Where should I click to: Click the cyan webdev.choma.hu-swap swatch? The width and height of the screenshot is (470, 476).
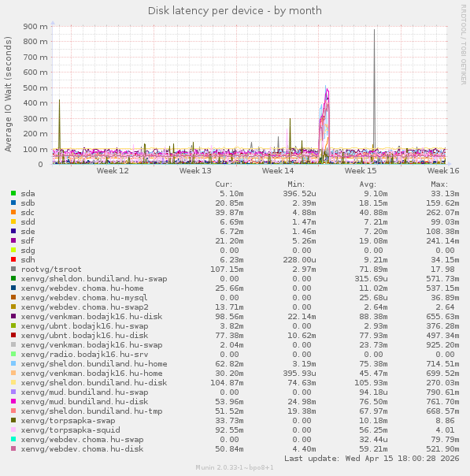point(13,439)
